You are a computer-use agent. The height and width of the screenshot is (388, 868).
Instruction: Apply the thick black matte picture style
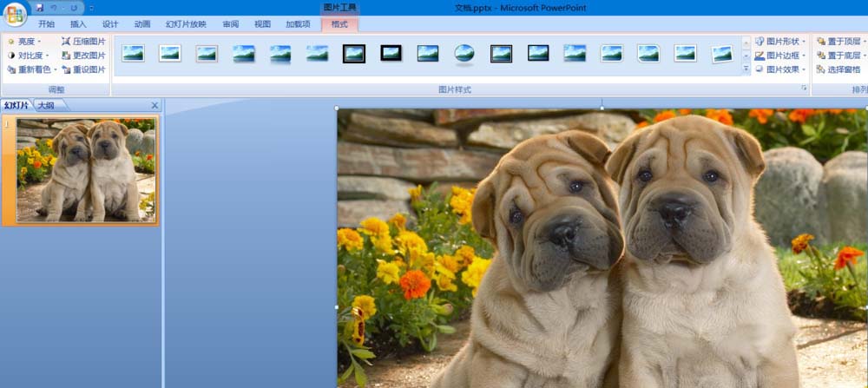391,54
